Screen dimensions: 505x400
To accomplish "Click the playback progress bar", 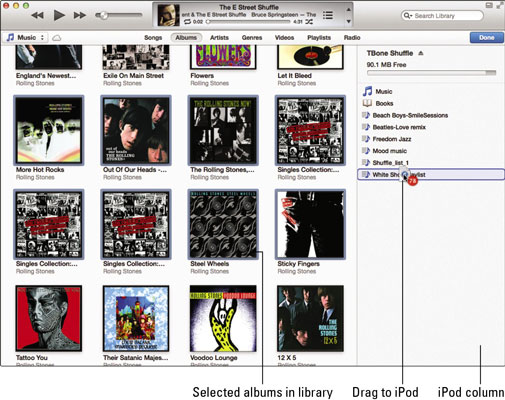I will click(x=248, y=22).
